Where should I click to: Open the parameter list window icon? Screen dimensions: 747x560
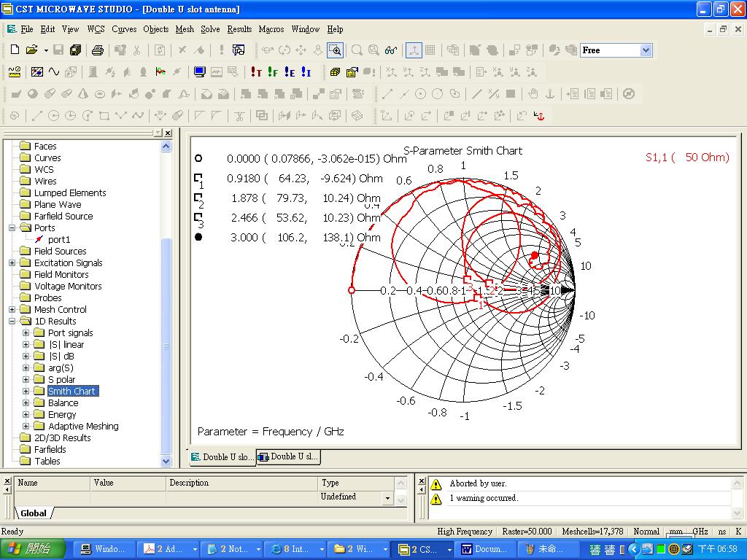click(x=239, y=50)
